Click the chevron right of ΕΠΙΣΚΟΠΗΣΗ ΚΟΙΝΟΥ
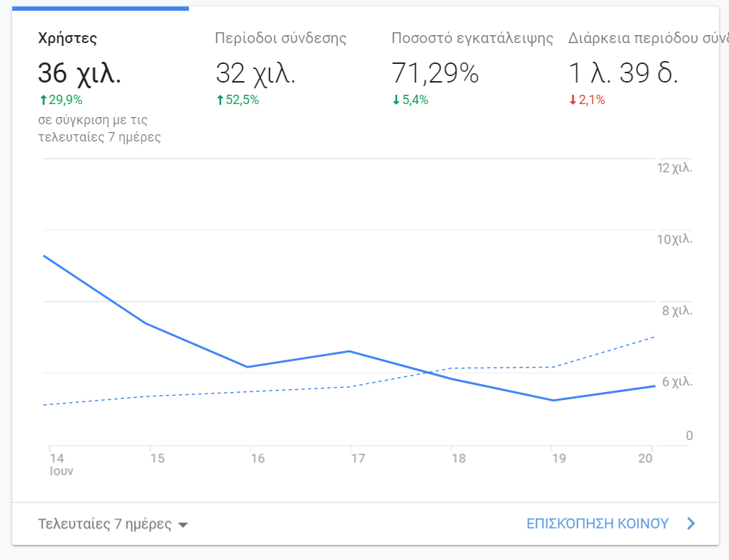The image size is (729, 560). (691, 523)
